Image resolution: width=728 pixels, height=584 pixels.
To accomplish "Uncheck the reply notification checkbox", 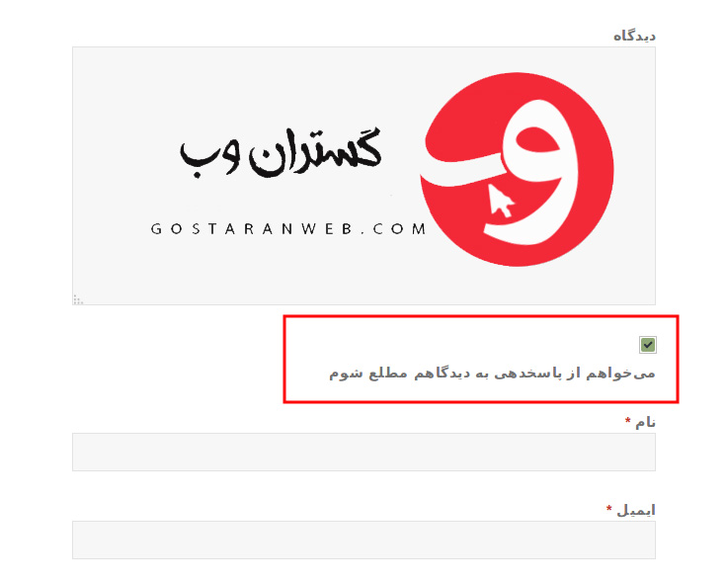I will coord(648,345).
